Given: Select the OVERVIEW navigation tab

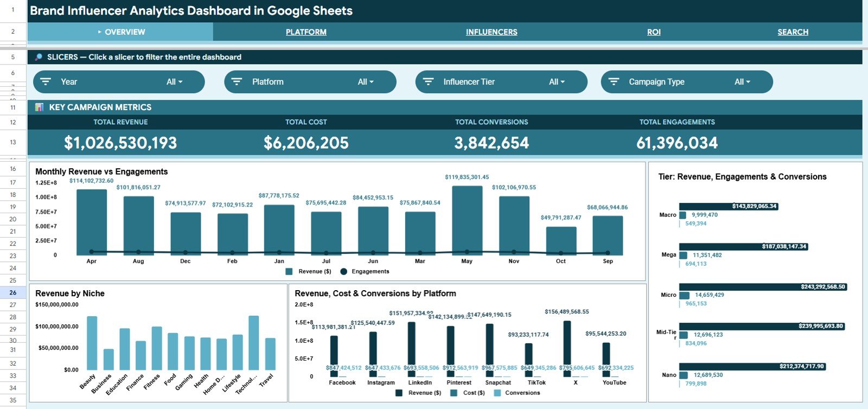Looking at the screenshot, I should click(x=120, y=32).
